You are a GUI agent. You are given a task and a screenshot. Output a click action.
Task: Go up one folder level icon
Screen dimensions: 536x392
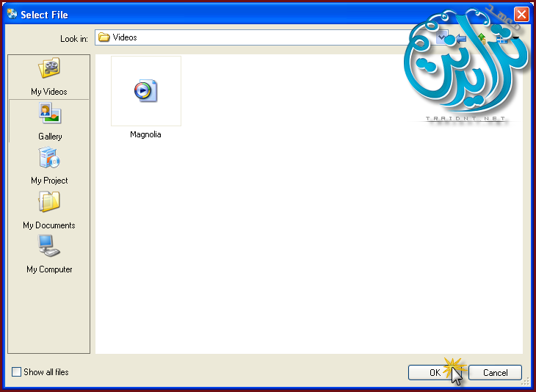(482, 38)
